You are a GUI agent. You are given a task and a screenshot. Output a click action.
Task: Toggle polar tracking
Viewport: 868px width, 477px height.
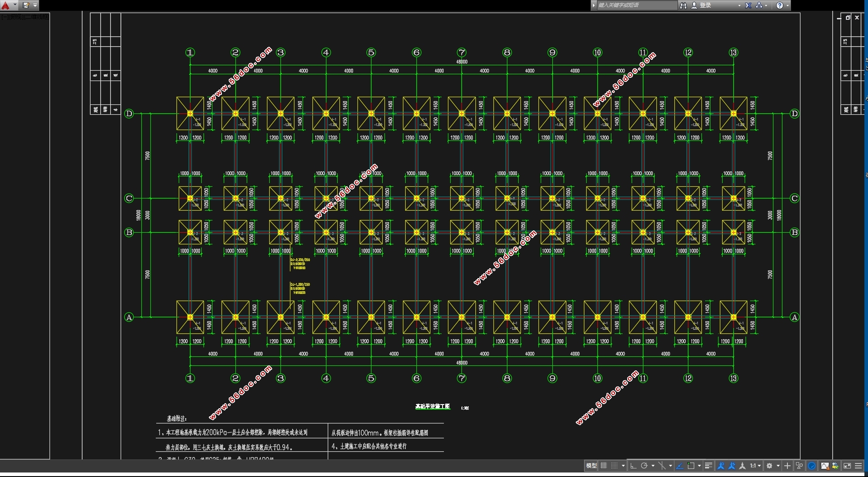(x=644, y=466)
